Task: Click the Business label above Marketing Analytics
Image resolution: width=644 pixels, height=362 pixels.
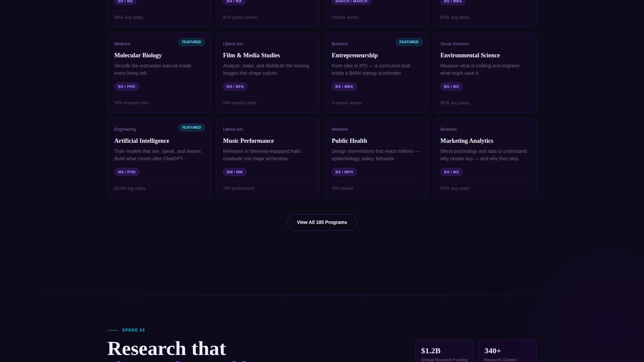Action: click(448, 129)
